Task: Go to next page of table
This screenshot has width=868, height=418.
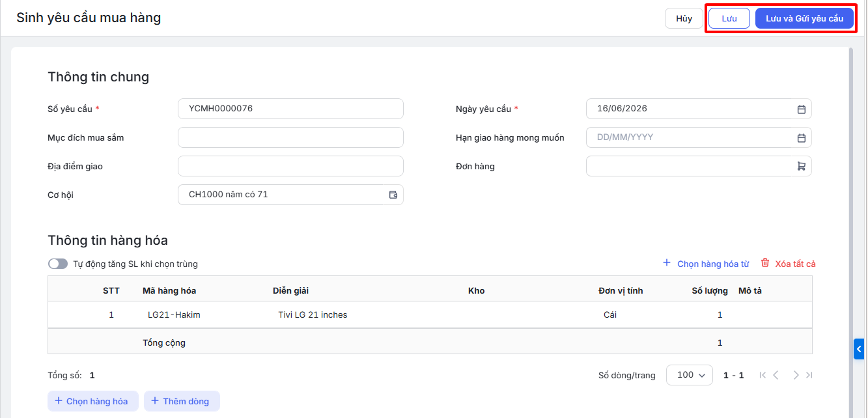Action: click(x=796, y=375)
